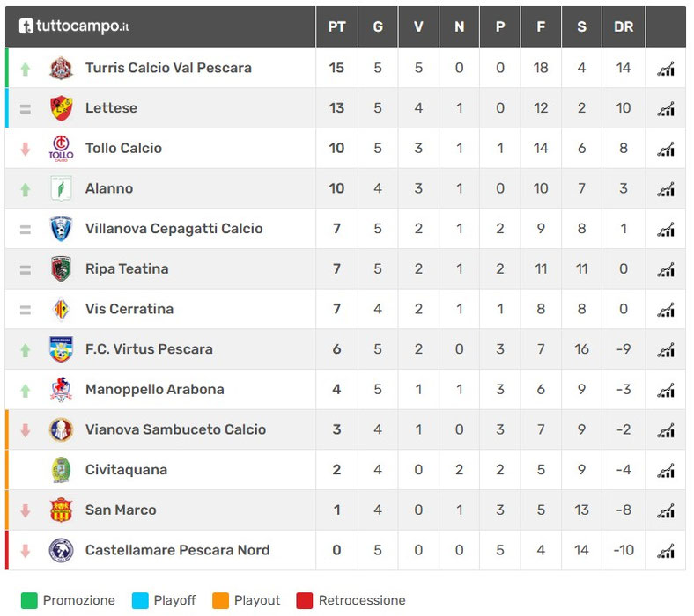Viewport: 694px width, 616px height.
Task: Click Manoppello Arabona team name
Action: coord(154,390)
